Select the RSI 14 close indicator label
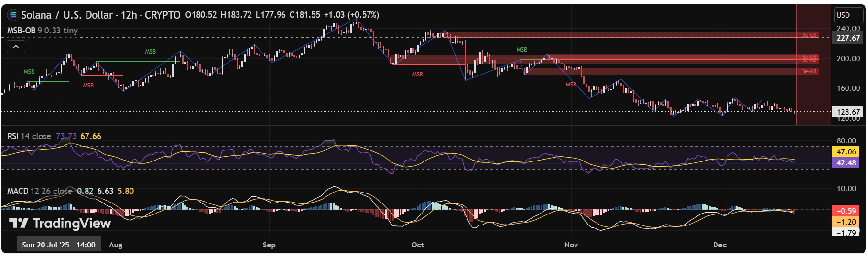This screenshot has width=868, height=257. pyautogui.click(x=29, y=136)
